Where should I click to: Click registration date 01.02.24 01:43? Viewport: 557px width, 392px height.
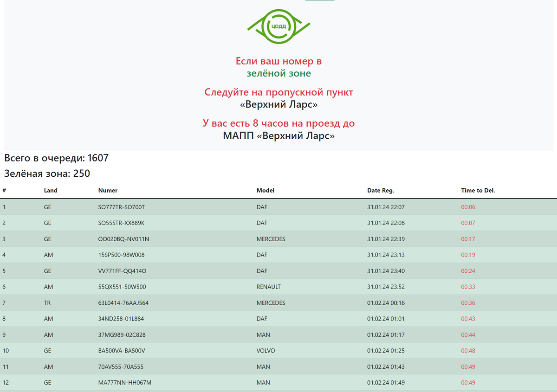pyautogui.click(x=386, y=367)
